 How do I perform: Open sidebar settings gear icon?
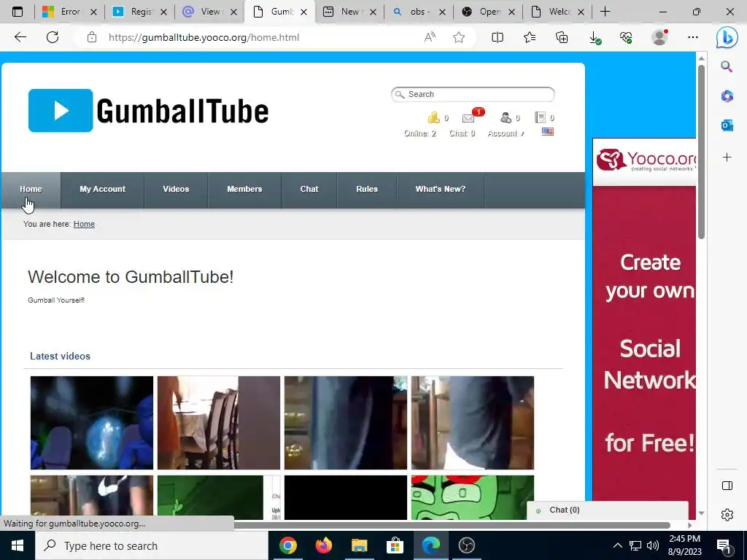727,515
